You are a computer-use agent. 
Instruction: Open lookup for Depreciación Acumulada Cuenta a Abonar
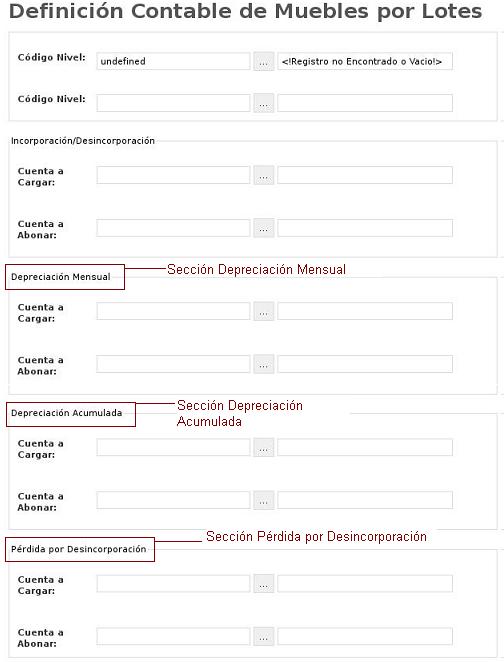[x=264, y=500]
